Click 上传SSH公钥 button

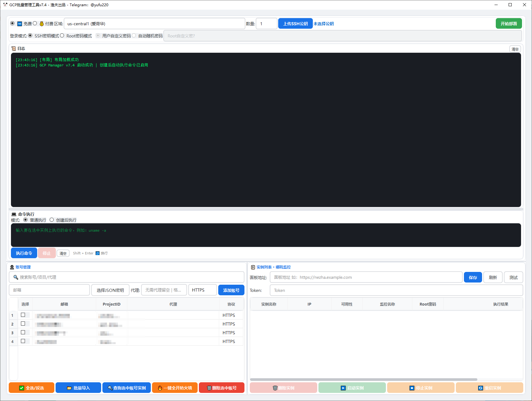(x=295, y=24)
